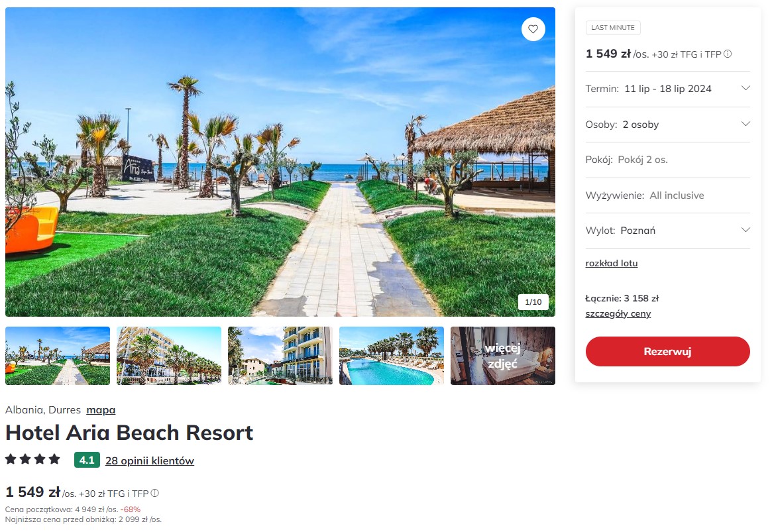Click the LAST MINUTE tag
This screenshot has height=532, width=772.
click(613, 28)
